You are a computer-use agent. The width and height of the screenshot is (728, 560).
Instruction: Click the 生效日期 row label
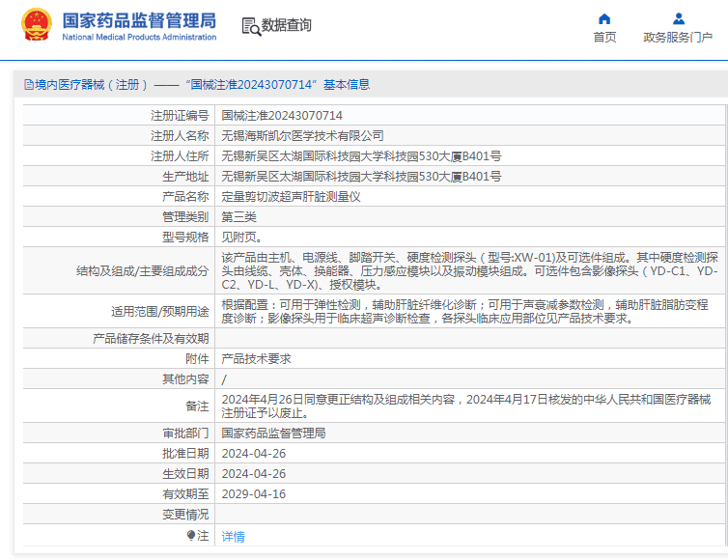tap(185, 474)
